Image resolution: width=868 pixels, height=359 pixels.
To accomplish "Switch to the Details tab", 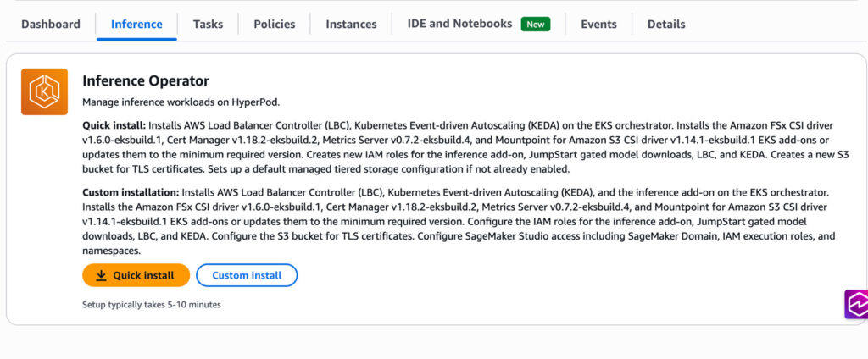I will point(666,24).
